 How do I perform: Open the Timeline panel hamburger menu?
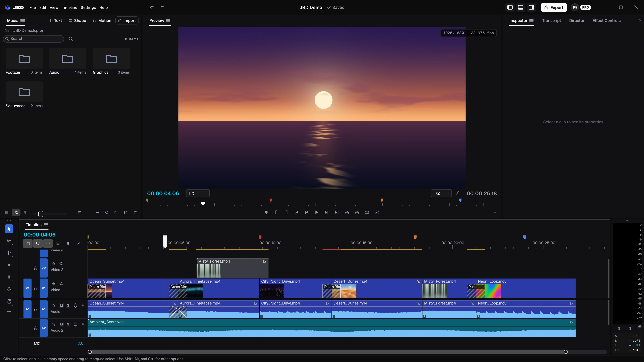pyautogui.click(x=46, y=225)
